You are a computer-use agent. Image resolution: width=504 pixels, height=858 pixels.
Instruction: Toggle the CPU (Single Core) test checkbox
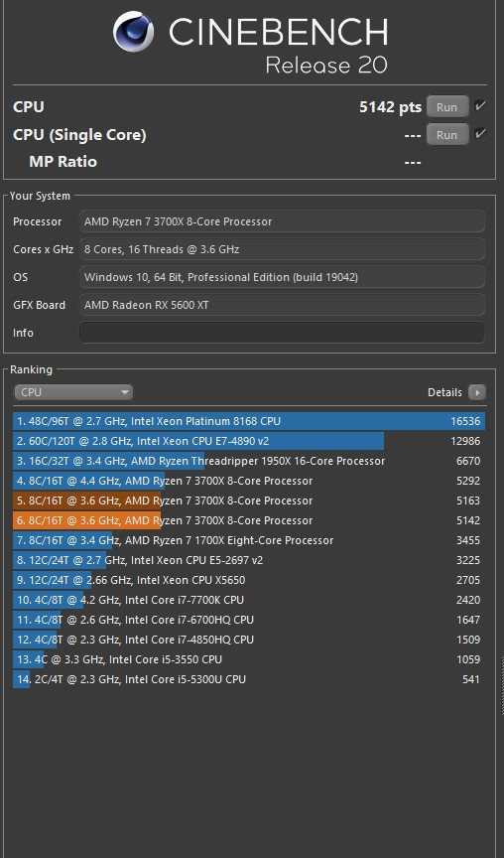coord(480,133)
